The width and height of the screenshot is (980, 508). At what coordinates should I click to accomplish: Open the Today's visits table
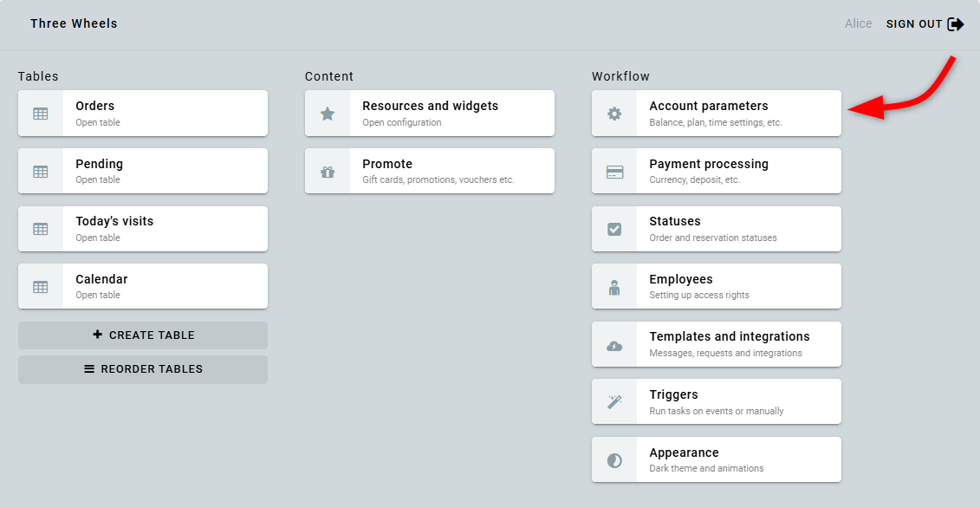point(143,229)
